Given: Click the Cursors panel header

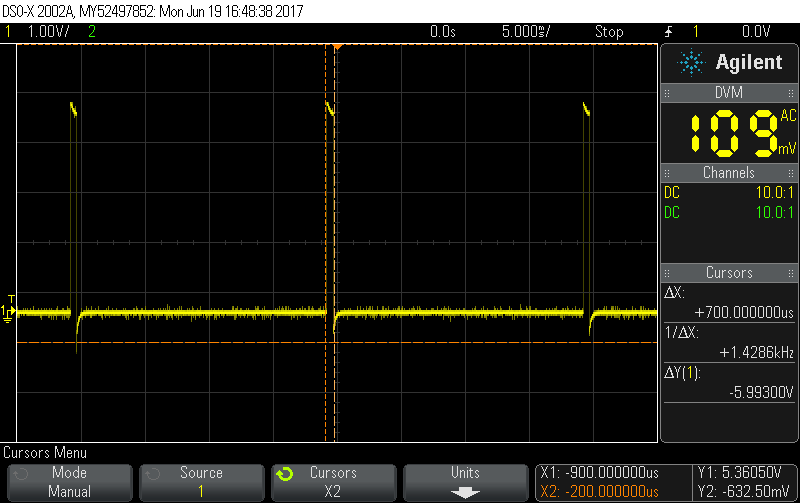Looking at the screenshot, I should coord(729,273).
